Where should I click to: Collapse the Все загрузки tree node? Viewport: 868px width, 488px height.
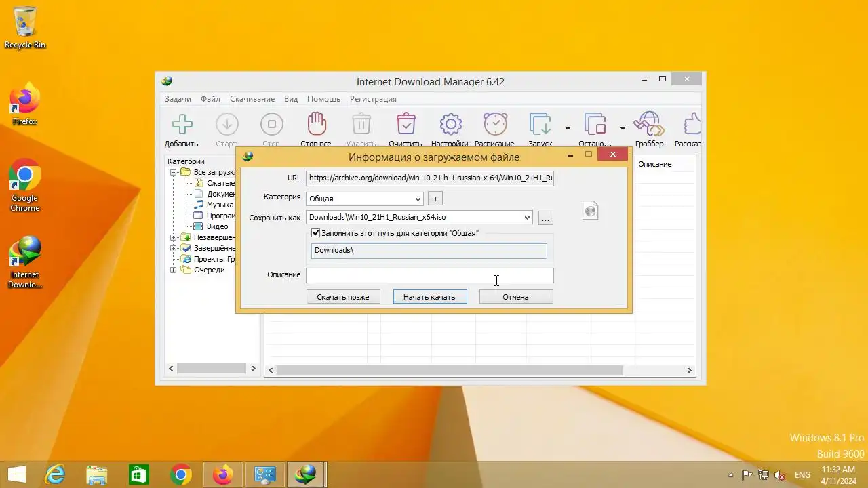coord(174,172)
